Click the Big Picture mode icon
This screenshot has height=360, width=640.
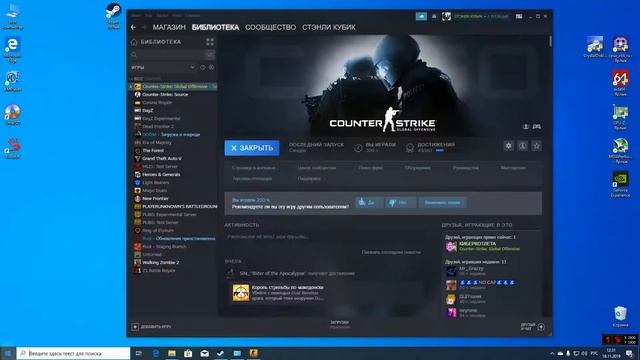pos(518,16)
